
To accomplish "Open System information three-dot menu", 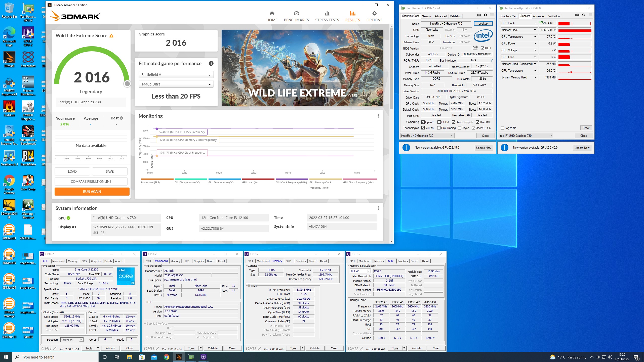I will (378, 208).
